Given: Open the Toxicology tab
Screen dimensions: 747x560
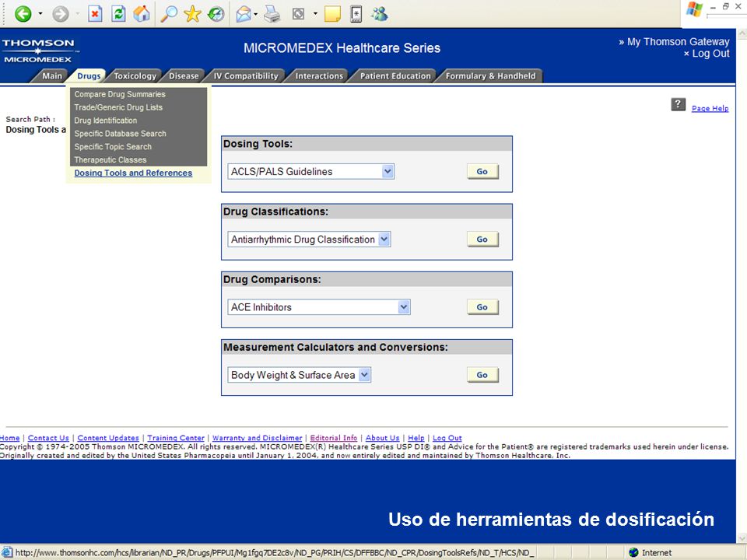Looking at the screenshot, I should tap(135, 76).
